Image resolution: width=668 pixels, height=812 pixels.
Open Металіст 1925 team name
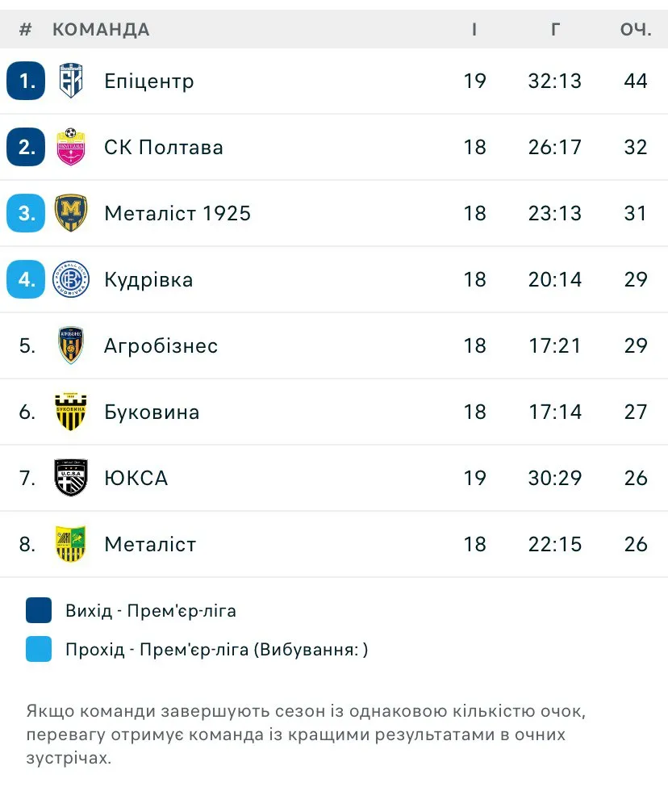(x=177, y=213)
